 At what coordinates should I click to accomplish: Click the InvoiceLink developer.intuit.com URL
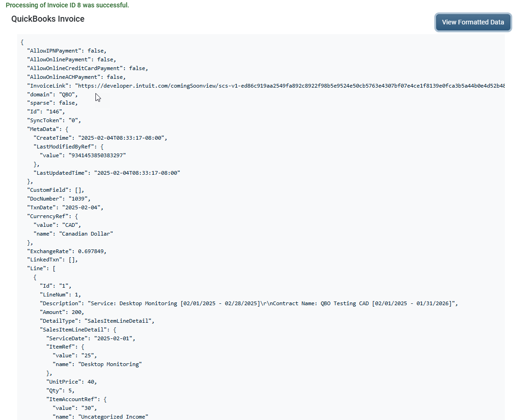coord(290,86)
